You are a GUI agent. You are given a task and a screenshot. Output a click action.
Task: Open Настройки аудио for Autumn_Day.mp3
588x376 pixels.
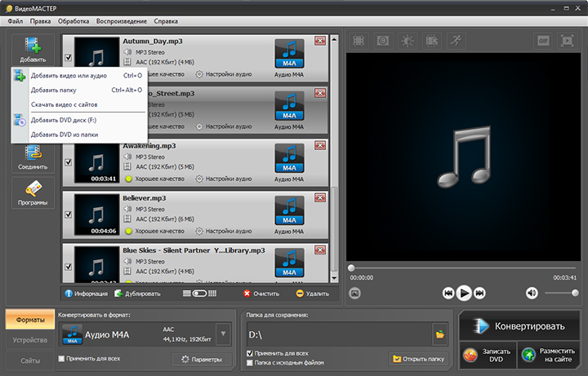tap(224, 74)
